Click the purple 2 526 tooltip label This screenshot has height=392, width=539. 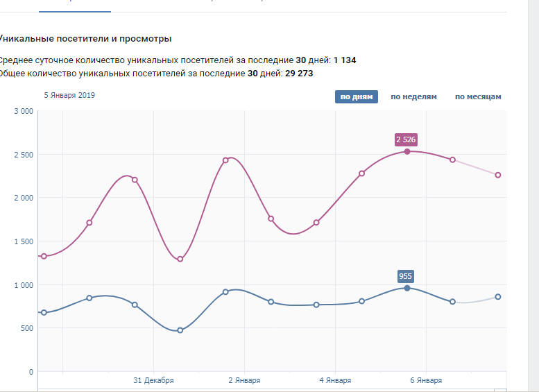[x=406, y=139]
